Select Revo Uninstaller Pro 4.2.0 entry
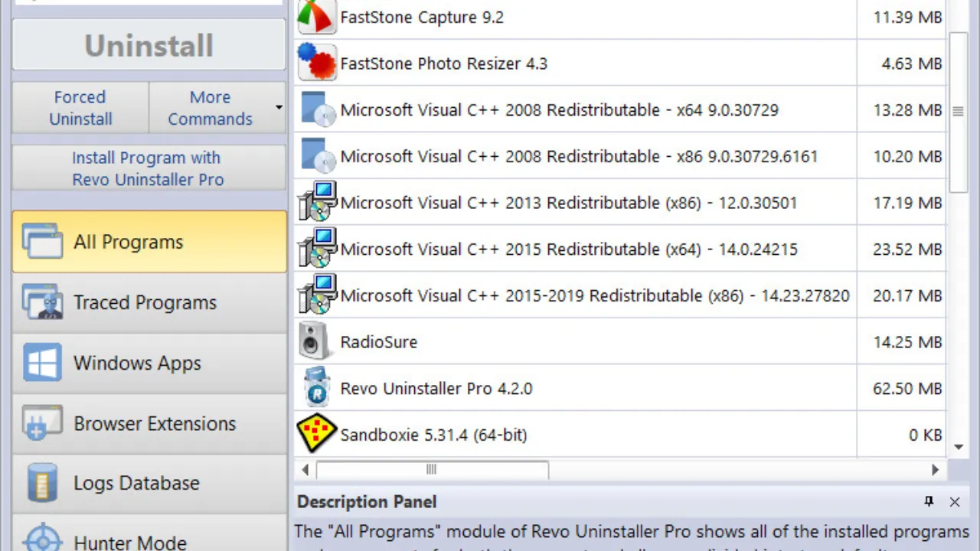 click(x=620, y=388)
